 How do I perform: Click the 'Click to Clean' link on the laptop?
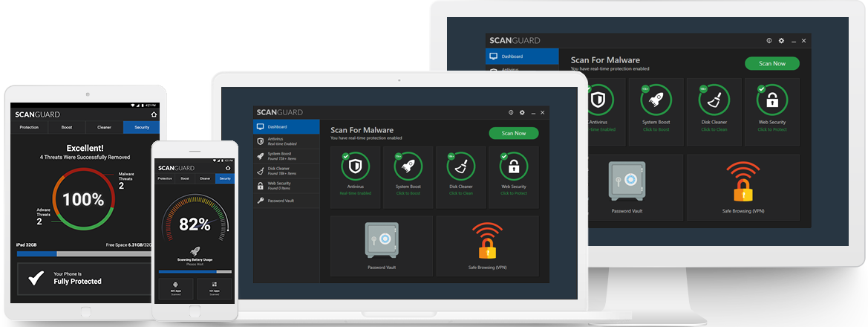(x=460, y=193)
